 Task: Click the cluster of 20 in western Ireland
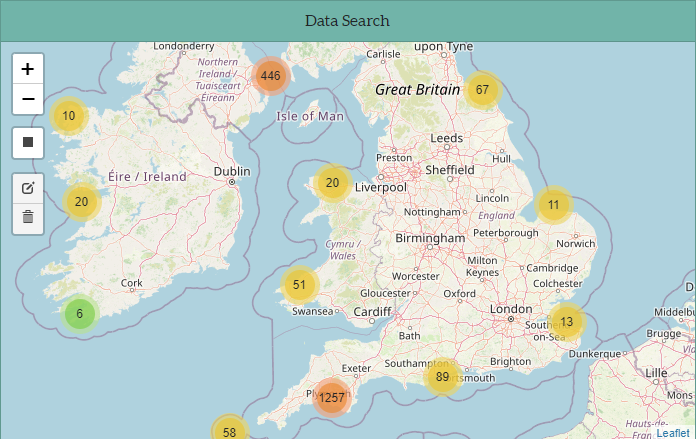pos(81,202)
